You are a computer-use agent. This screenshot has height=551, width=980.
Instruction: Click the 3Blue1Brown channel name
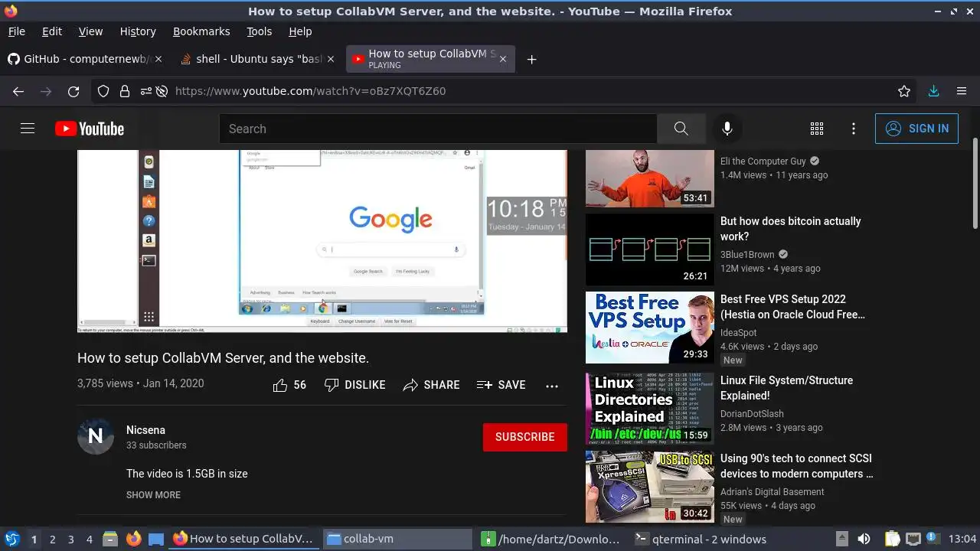(747, 254)
